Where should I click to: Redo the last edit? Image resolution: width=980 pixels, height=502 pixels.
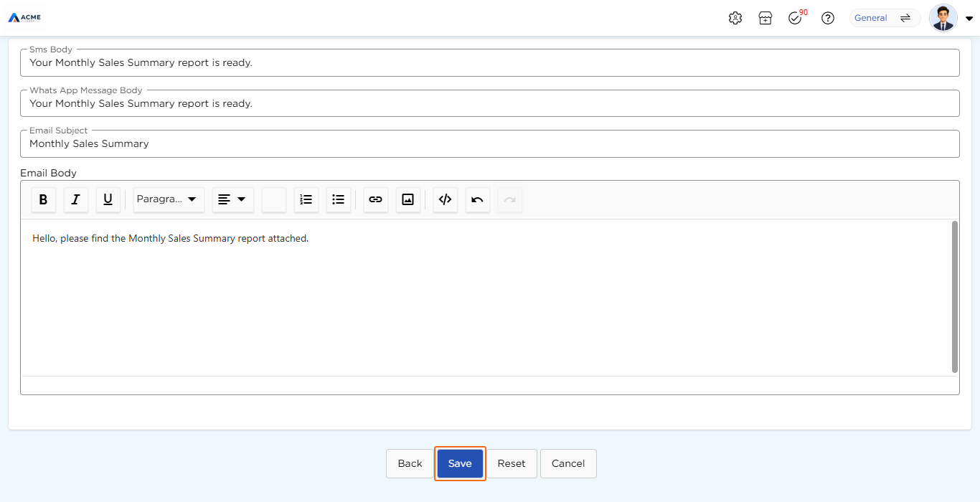[x=509, y=200]
